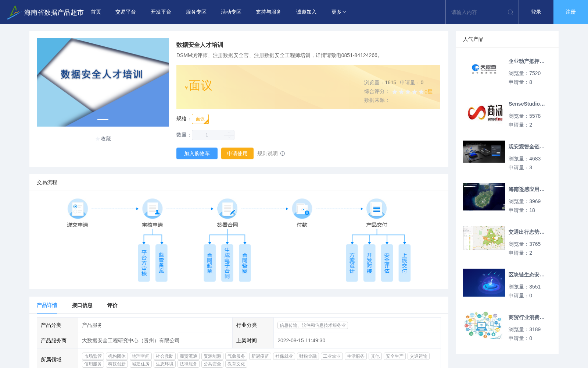Image resolution: width=588 pixels, height=368 pixels.
Task: Click the search magnifier icon
Action: (x=510, y=12)
